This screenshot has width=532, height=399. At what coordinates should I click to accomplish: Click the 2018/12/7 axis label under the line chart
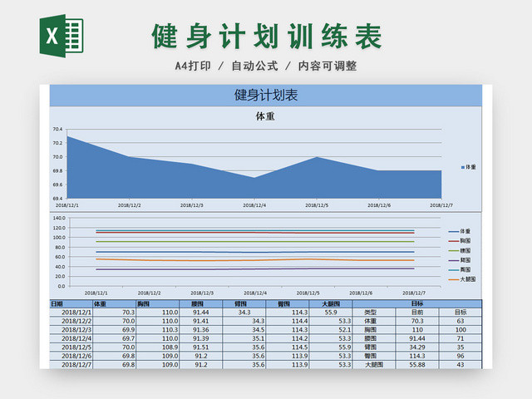(x=414, y=293)
